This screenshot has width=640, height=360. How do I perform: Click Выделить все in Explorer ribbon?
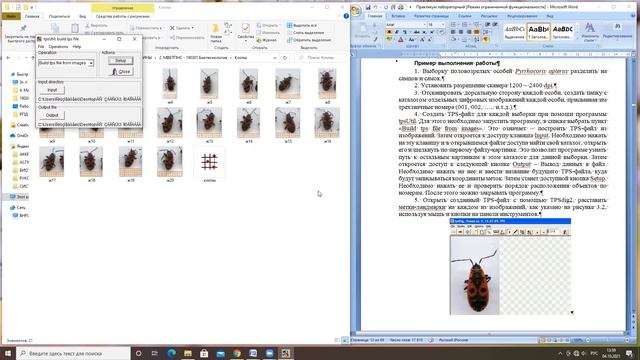[x=302, y=25]
